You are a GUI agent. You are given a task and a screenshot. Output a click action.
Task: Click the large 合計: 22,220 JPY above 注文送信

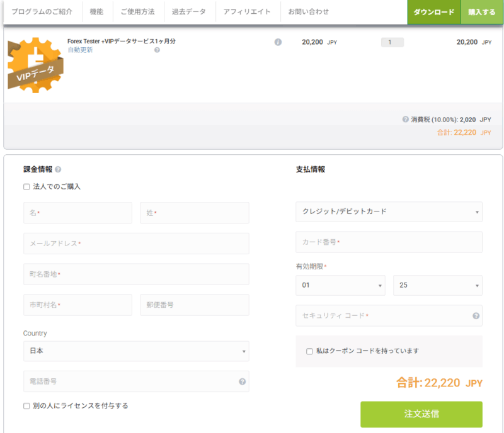point(439,383)
